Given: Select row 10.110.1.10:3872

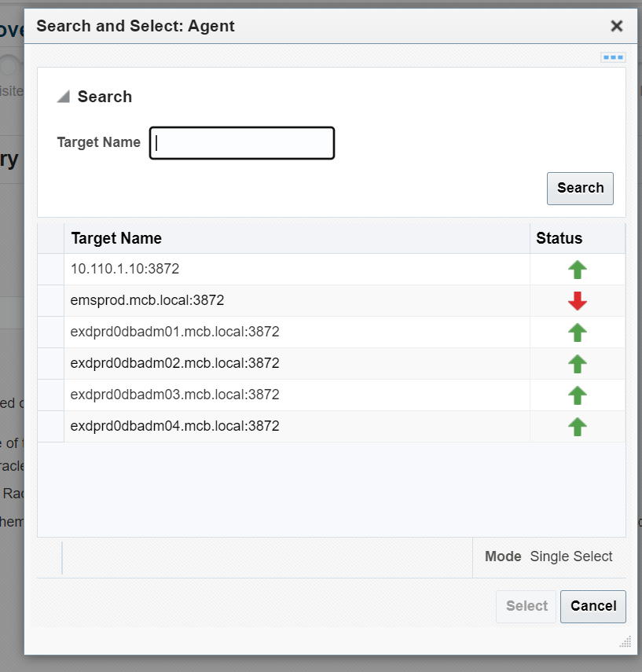Looking at the screenshot, I should coord(125,269).
